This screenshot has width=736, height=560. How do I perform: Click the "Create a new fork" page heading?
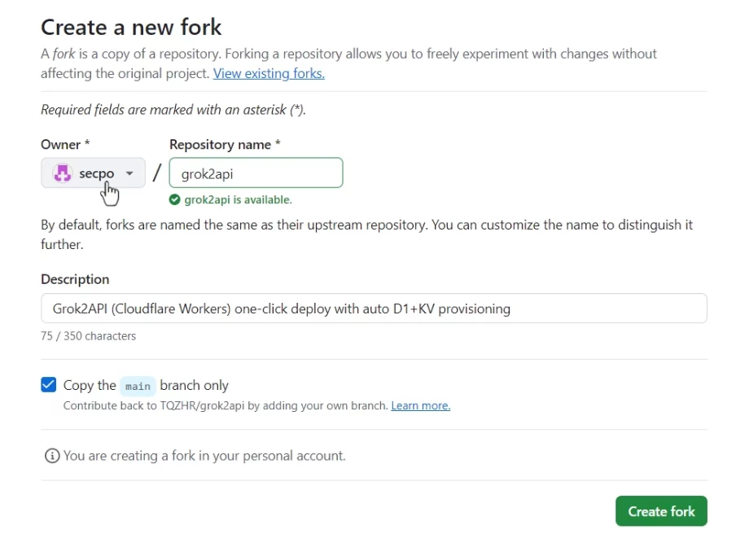131,27
